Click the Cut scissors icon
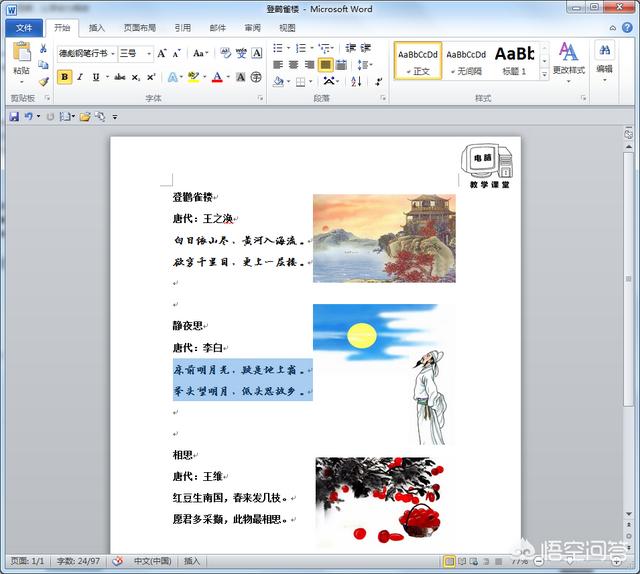This screenshot has height=574, width=640. 43,49
